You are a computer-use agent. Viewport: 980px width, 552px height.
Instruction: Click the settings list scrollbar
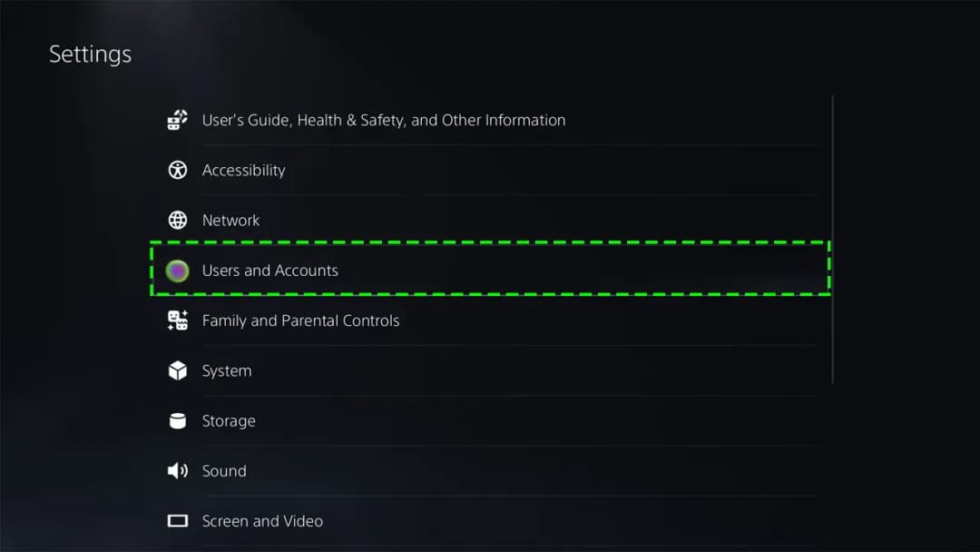click(832, 241)
